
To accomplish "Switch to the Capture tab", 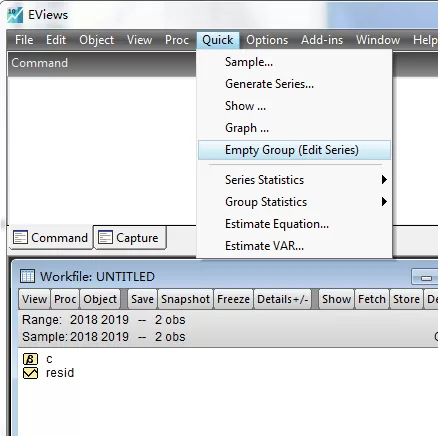I will (130, 238).
